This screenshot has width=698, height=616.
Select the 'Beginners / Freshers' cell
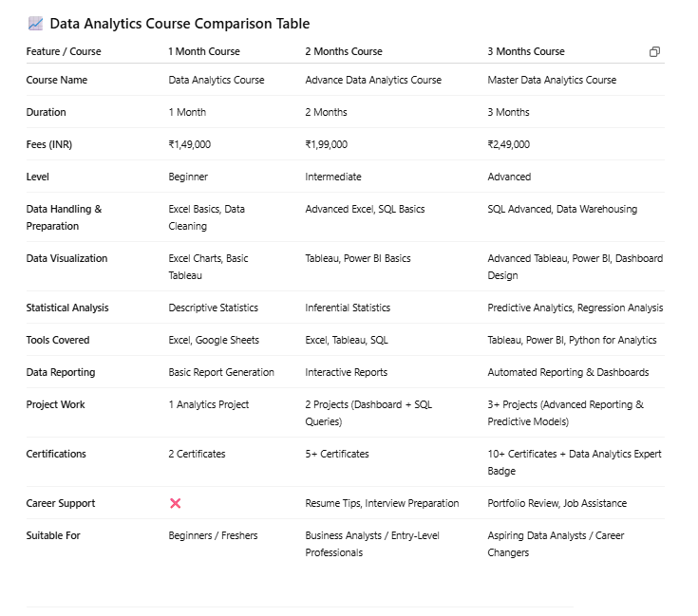pyautogui.click(x=213, y=535)
